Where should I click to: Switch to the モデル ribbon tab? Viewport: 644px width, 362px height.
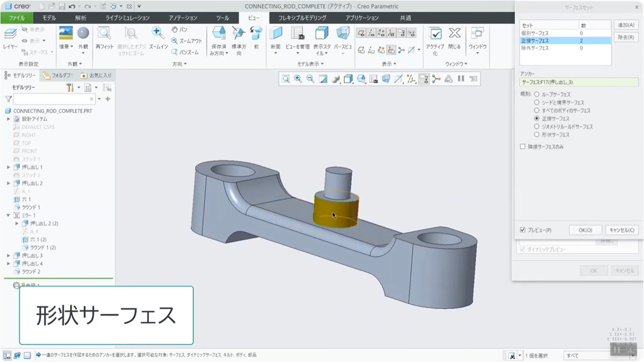pos(49,18)
